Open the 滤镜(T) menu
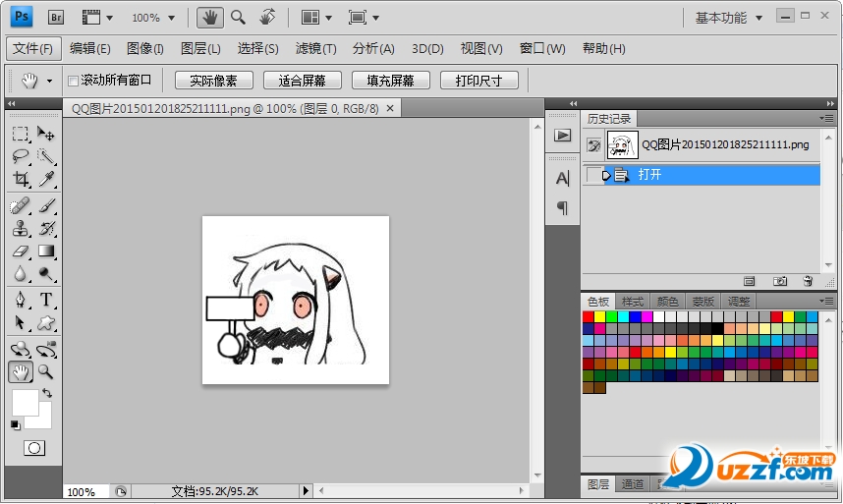The width and height of the screenshot is (843, 504). [x=315, y=48]
